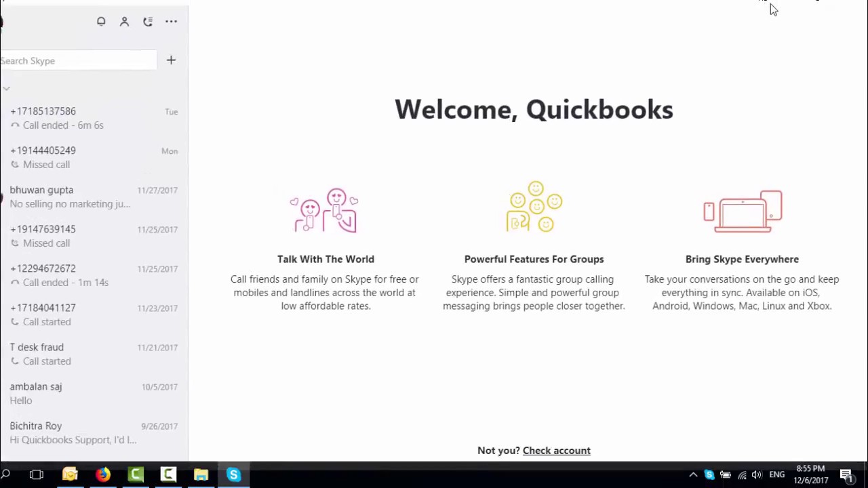This screenshot has width=868, height=488.
Task: Open conversation with +12294672672
Action: (x=94, y=275)
